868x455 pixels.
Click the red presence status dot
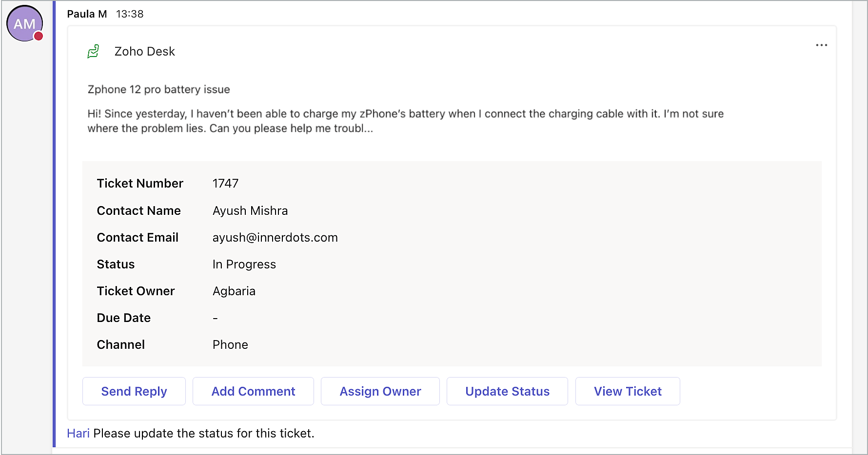[39, 36]
